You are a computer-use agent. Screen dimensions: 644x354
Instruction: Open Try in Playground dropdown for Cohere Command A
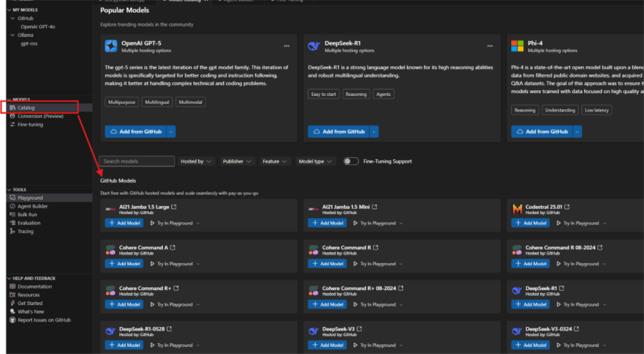pyautogui.click(x=198, y=264)
